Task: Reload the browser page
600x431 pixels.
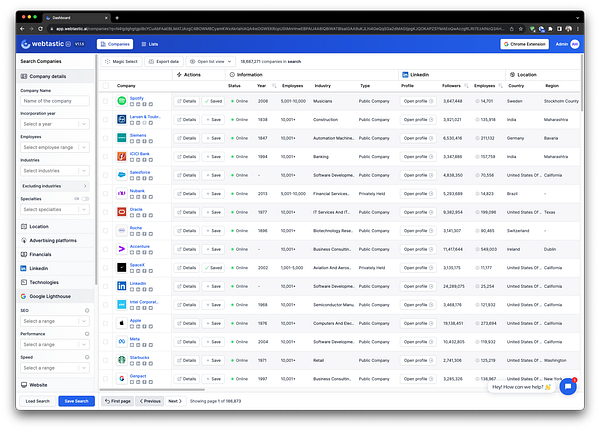Action: [41, 29]
